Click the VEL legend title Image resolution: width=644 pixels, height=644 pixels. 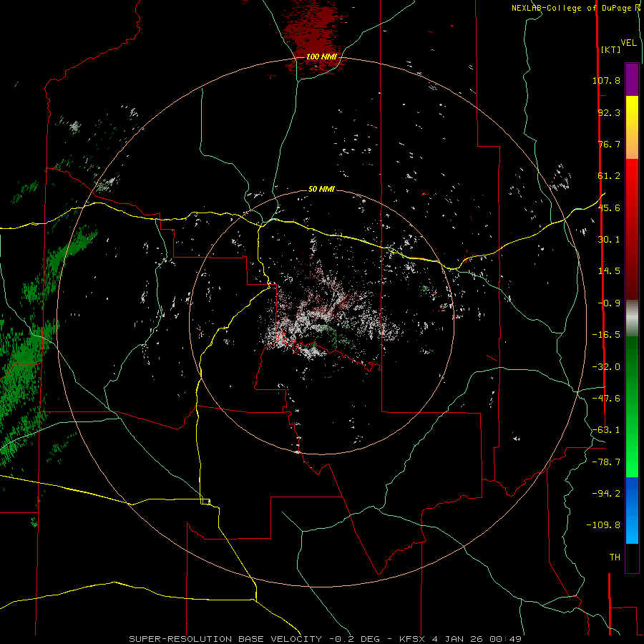628,43
